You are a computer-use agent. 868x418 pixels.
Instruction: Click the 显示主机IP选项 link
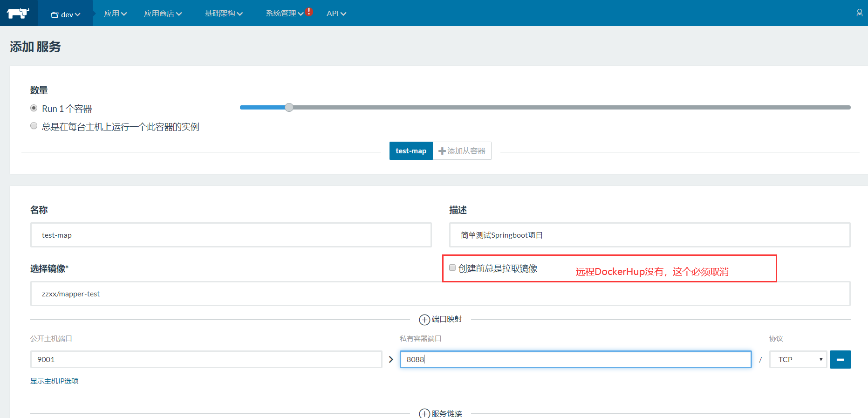[x=55, y=381]
